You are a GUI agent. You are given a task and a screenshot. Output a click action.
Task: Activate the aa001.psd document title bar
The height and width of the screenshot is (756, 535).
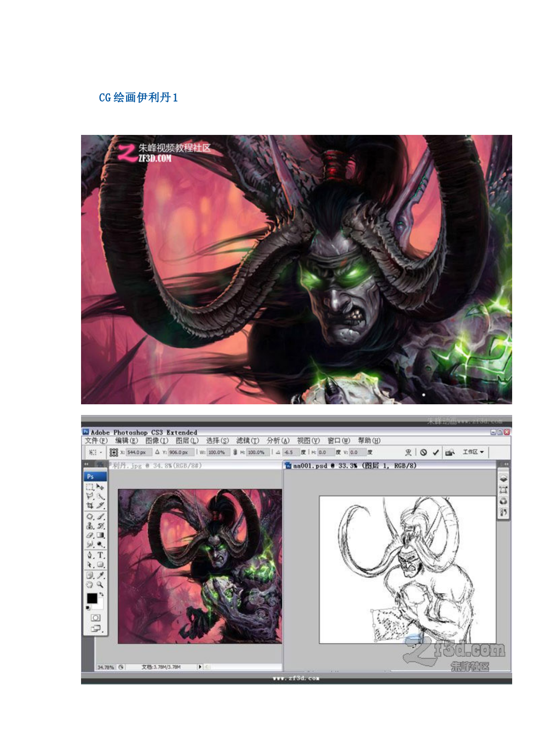tap(390, 465)
